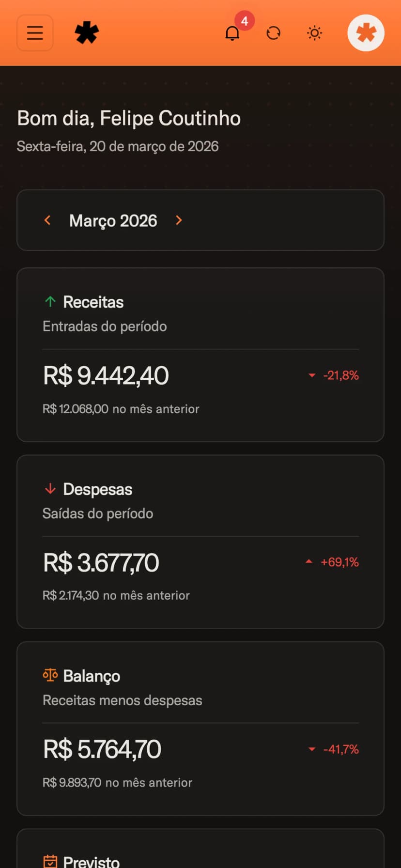Click the R$ 9.442,40 receitas amount

click(106, 376)
